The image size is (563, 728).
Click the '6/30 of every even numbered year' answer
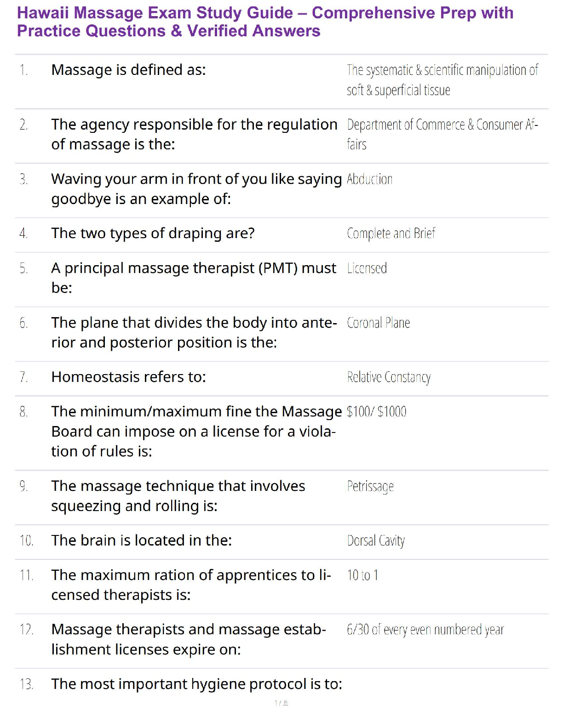425,630
